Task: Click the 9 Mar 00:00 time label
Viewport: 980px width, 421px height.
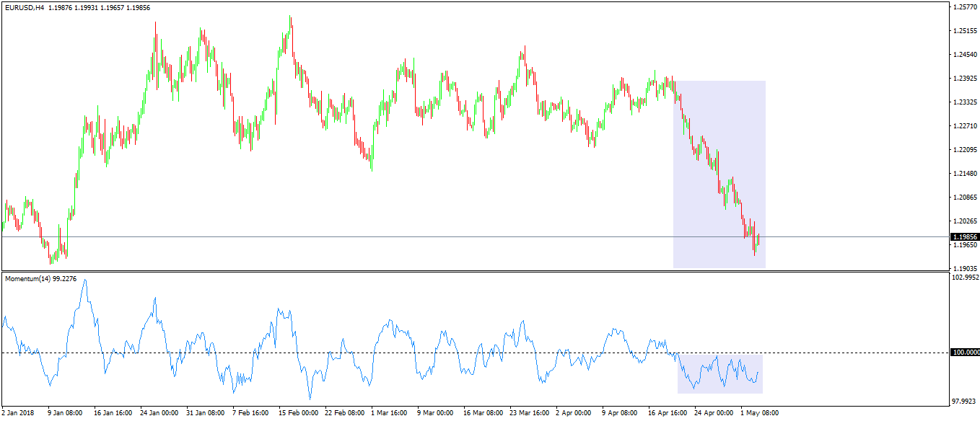Action: [435, 414]
